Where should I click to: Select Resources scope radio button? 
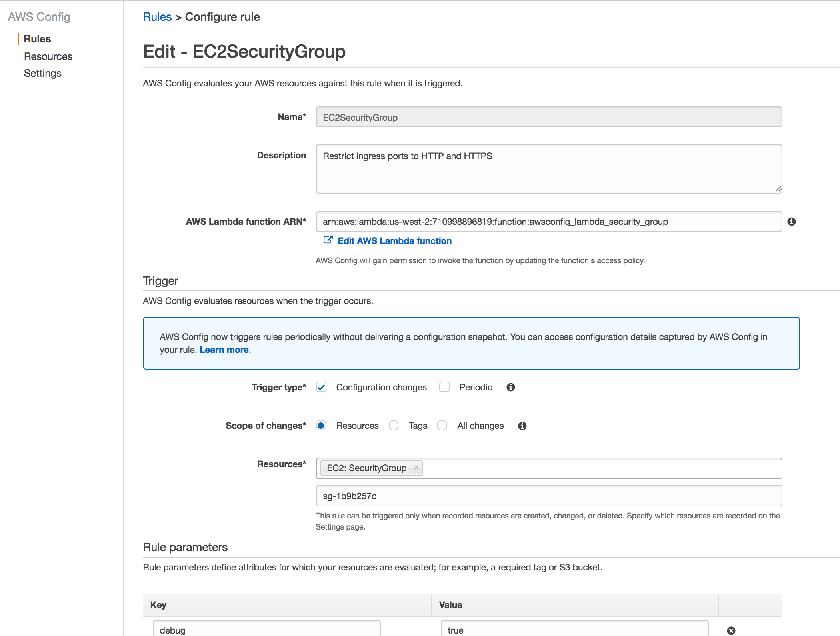click(x=321, y=426)
